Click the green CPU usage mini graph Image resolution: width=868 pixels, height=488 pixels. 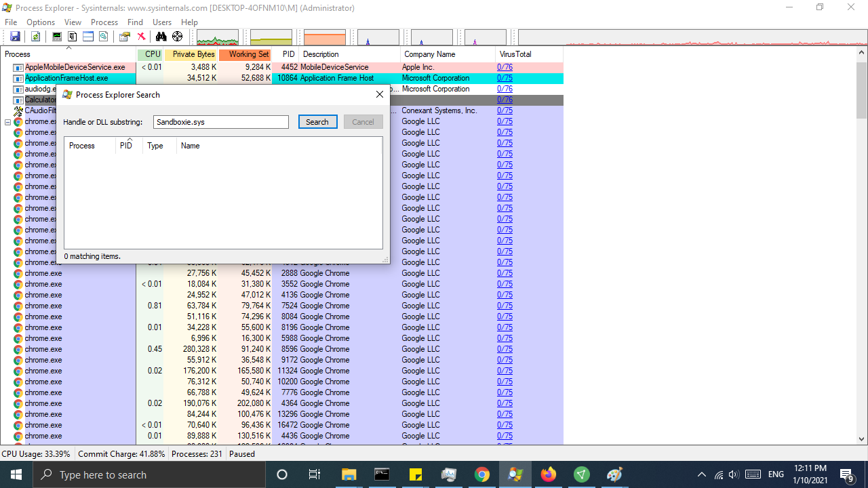tap(218, 37)
